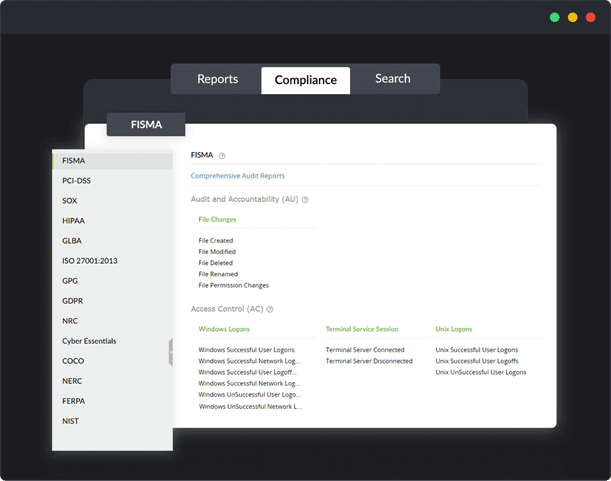The height and width of the screenshot is (481, 611).
Task: Open Unix UnSuccessful User Logons report
Action: click(x=481, y=373)
